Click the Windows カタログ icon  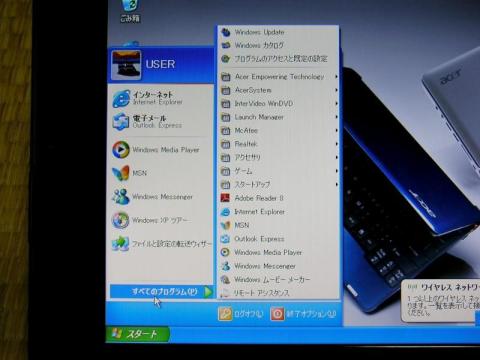tap(226, 45)
